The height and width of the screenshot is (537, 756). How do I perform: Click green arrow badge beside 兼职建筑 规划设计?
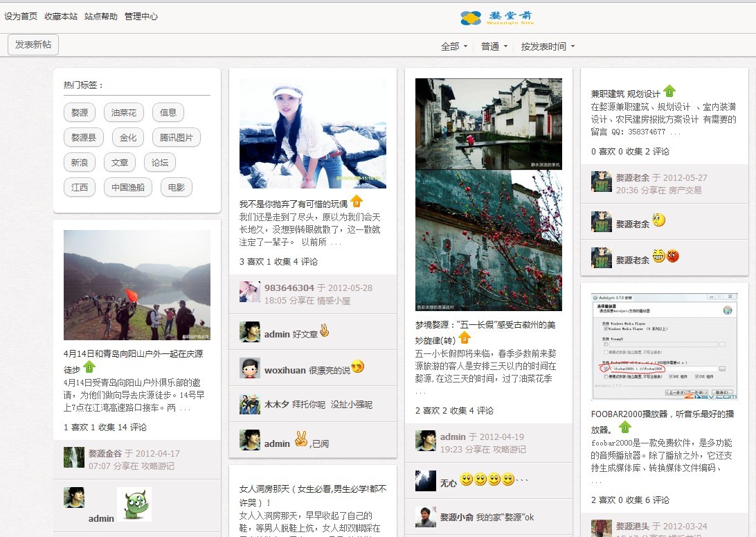coord(669,91)
